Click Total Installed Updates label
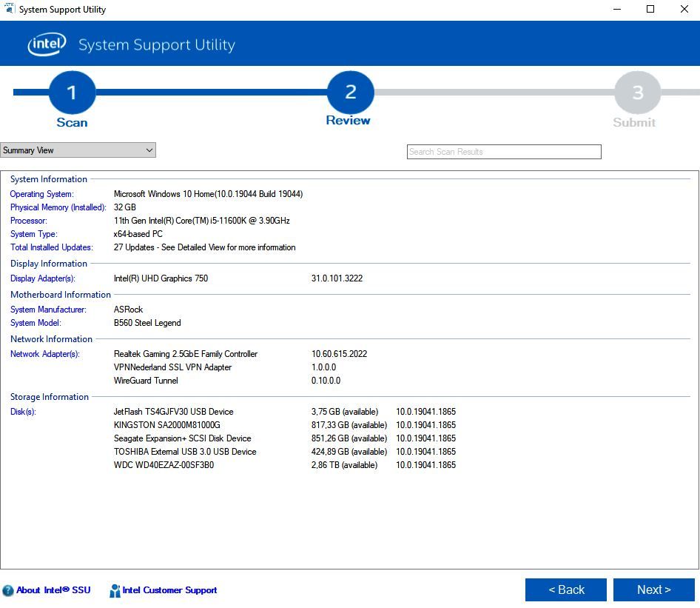 tap(52, 247)
